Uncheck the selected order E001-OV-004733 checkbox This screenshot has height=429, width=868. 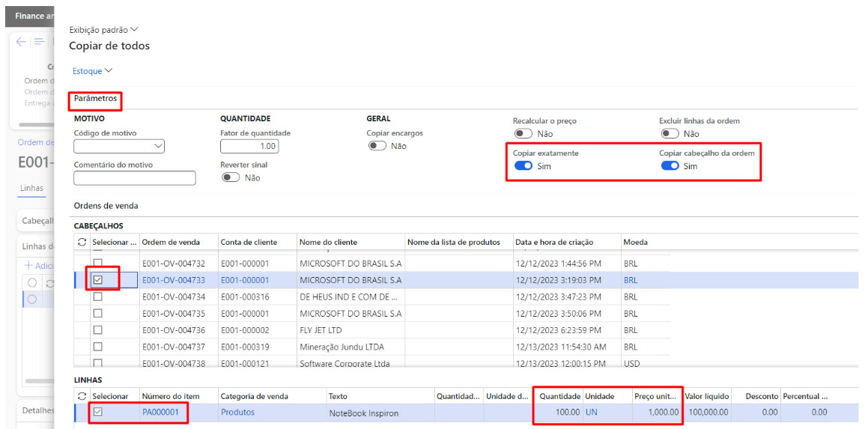[97, 280]
